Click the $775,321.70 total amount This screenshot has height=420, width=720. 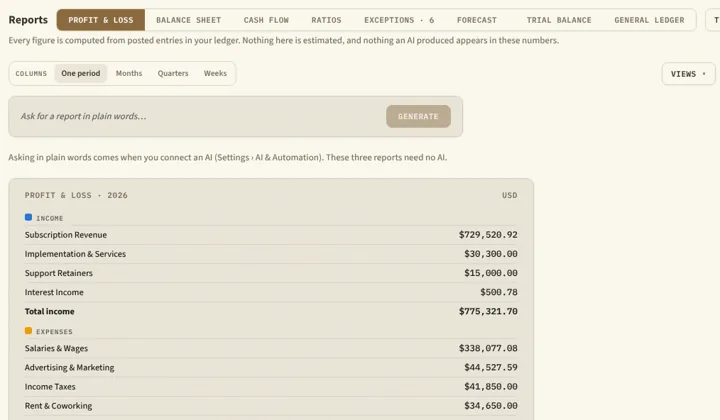488,311
